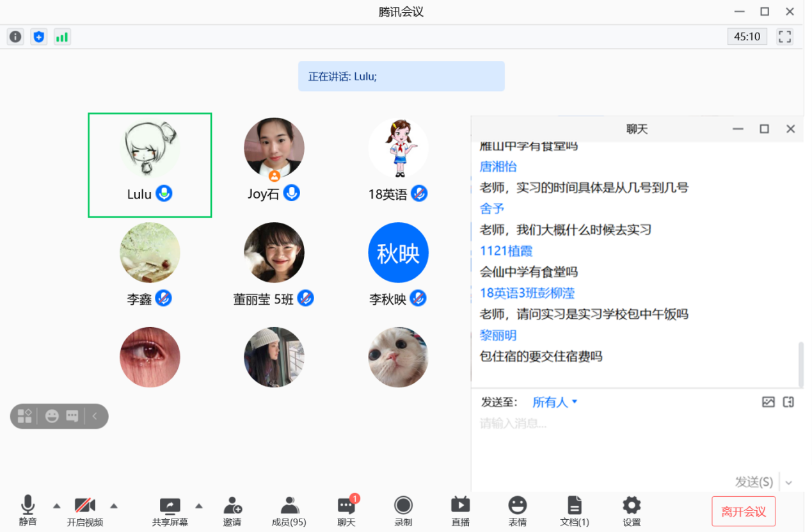Open the send-to recipient dropdown
Screen dimensions: 812x532
[x=555, y=402]
